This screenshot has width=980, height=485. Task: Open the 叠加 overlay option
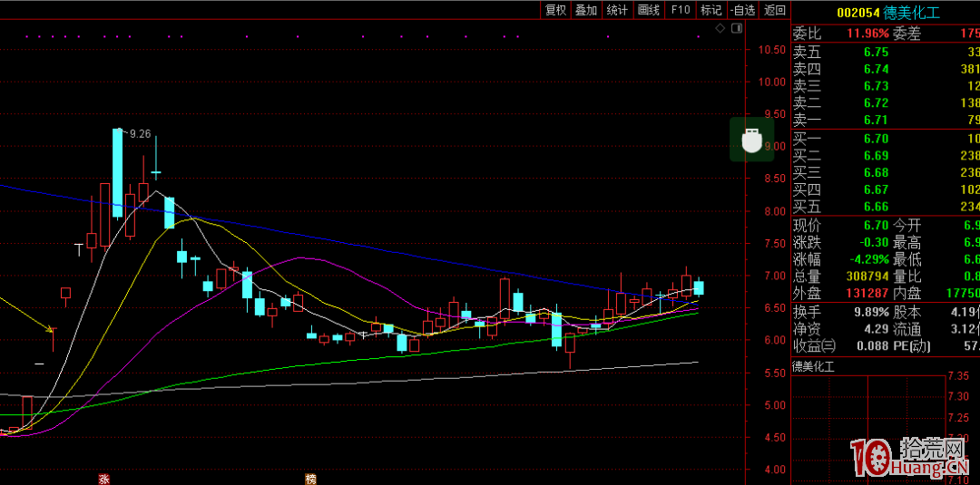pos(586,10)
